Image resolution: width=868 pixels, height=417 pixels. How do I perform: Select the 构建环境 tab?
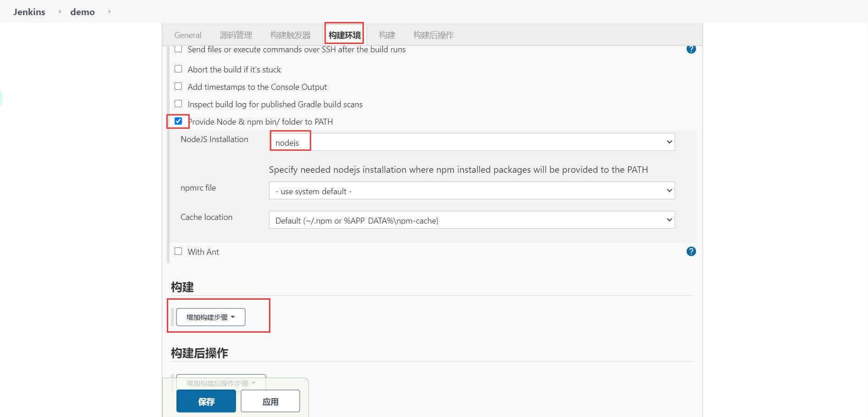point(344,35)
